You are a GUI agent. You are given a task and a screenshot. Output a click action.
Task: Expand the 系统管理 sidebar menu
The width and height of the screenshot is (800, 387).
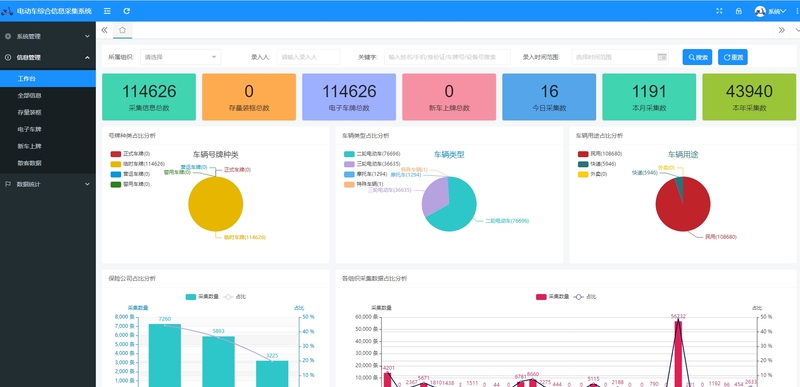tap(48, 36)
